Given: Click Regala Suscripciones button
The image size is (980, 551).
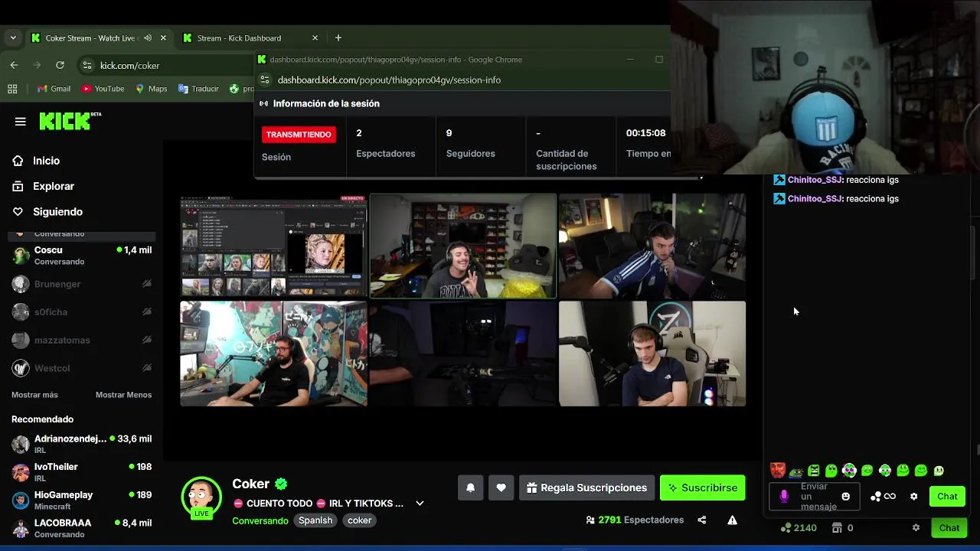Looking at the screenshot, I should coord(586,487).
